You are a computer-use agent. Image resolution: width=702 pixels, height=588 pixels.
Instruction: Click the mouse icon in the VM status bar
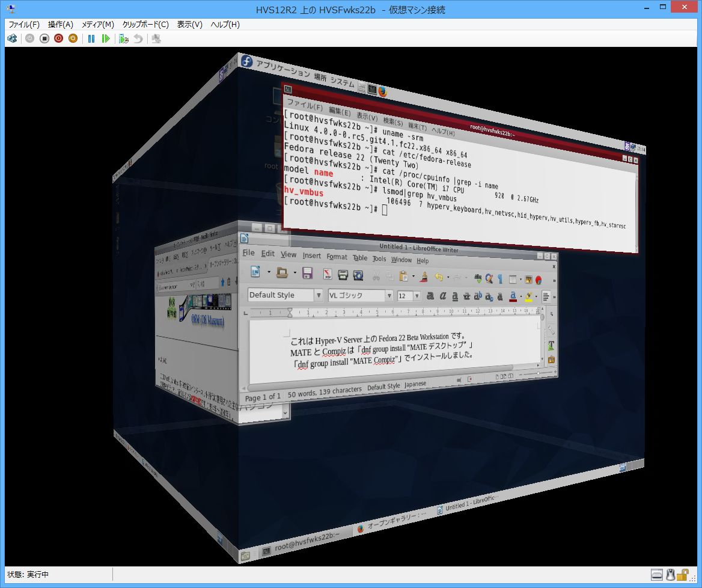tap(670, 575)
